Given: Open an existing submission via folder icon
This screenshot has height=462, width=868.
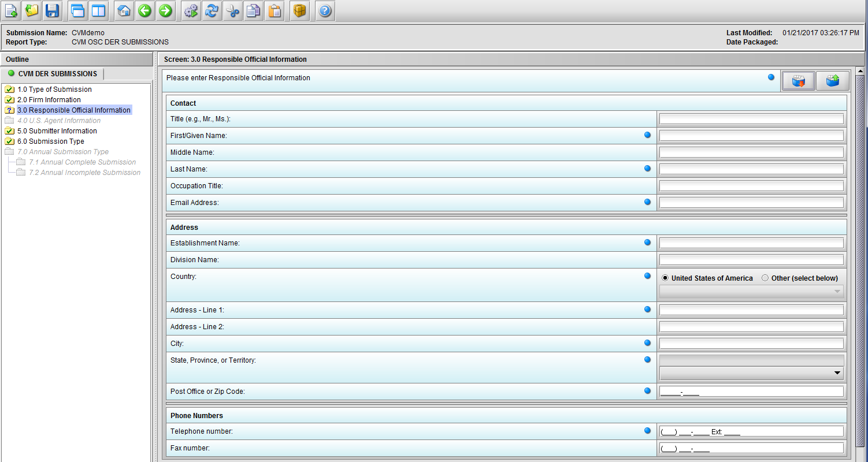Looking at the screenshot, I should pos(32,10).
